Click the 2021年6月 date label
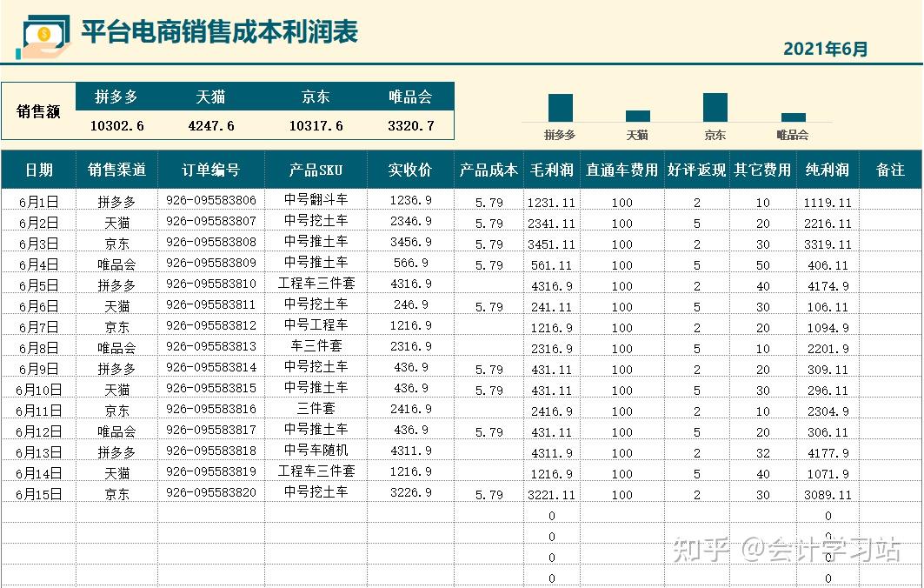The image size is (924, 588). [826, 49]
